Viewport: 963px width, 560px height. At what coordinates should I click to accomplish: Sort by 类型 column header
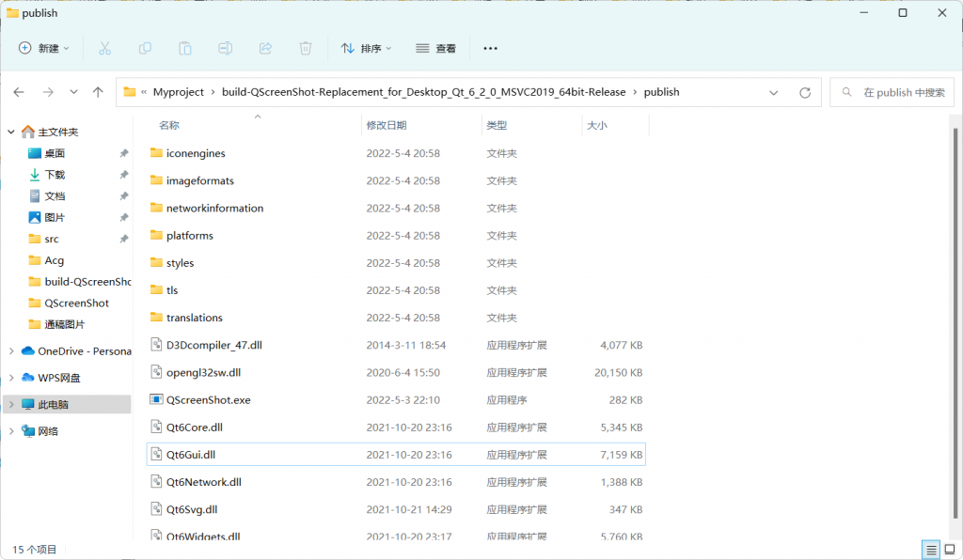pyautogui.click(x=497, y=125)
